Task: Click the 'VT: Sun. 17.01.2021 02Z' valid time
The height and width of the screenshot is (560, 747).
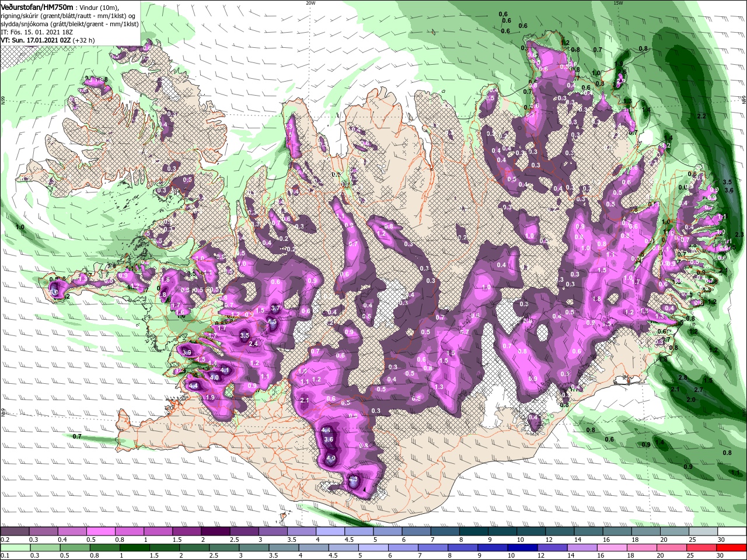Action: click(x=36, y=40)
